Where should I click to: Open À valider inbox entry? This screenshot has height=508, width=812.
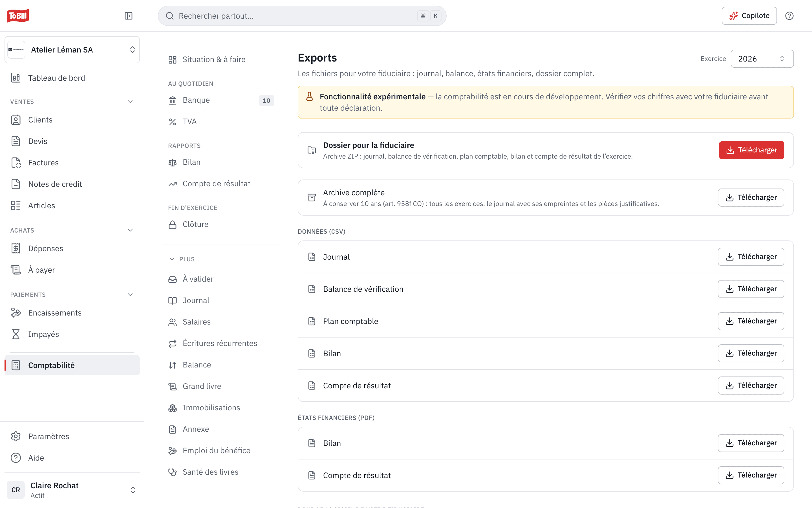(x=221, y=279)
